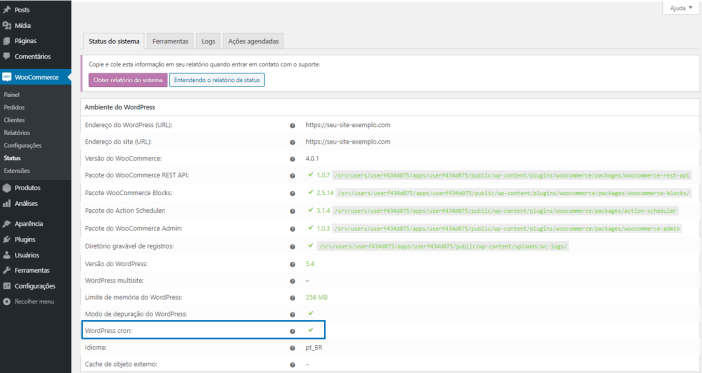The height and width of the screenshot is (373, 702).
Task: Click help icon for Pacote do WooCommerce Admin
Action: 292,229
